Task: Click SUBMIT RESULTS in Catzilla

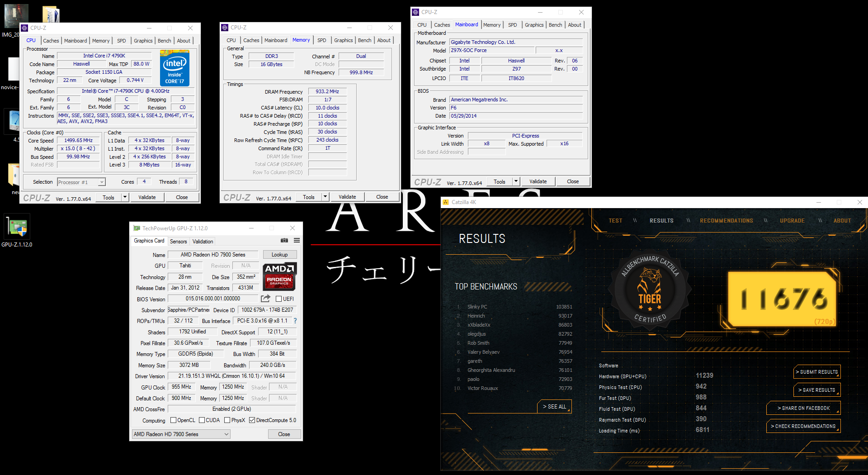Action: coord(817,372)
